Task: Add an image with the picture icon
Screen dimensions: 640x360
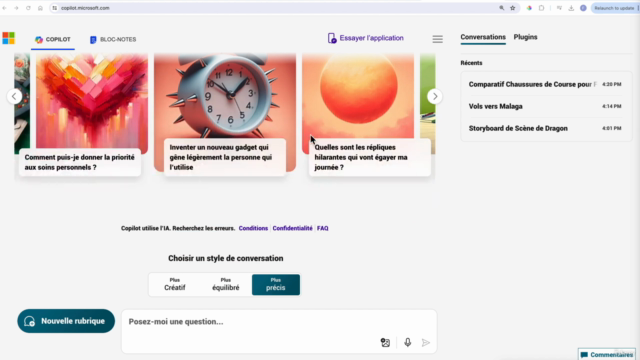Action: [385, 342]
